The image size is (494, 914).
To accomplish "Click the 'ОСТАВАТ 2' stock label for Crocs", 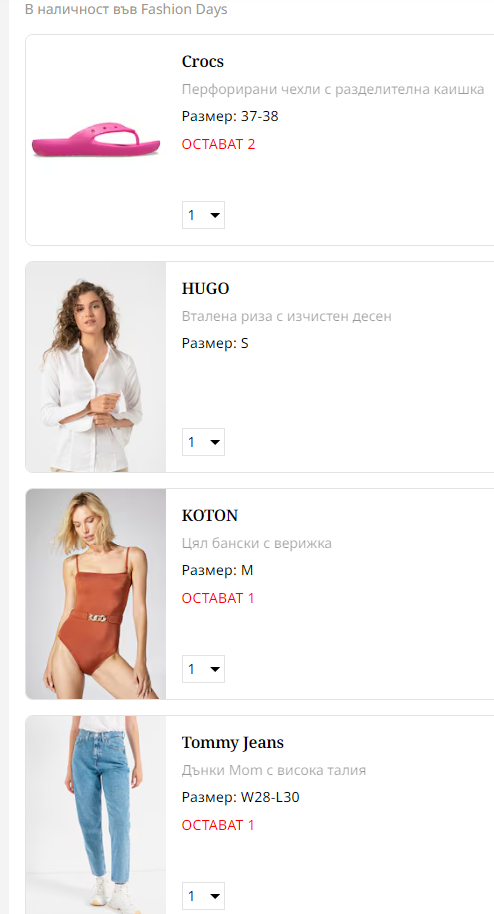I will (x=218, y=144).
